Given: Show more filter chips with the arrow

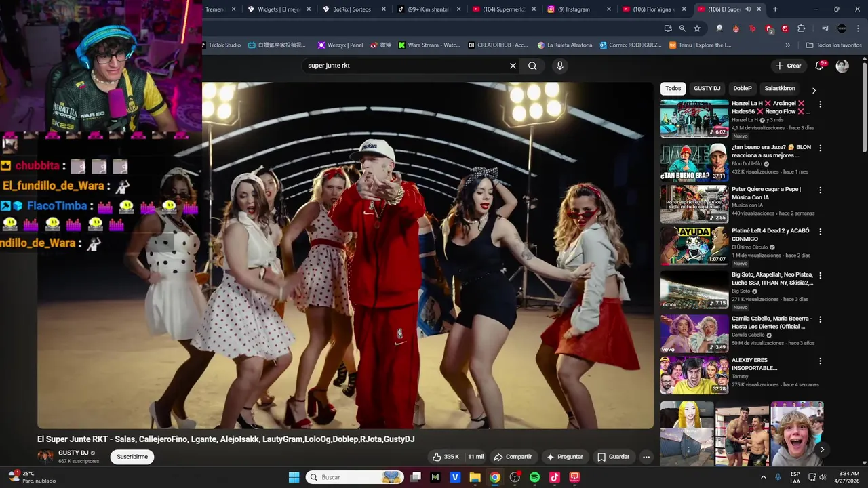Looking at the screenshot, I should [814, 91].
